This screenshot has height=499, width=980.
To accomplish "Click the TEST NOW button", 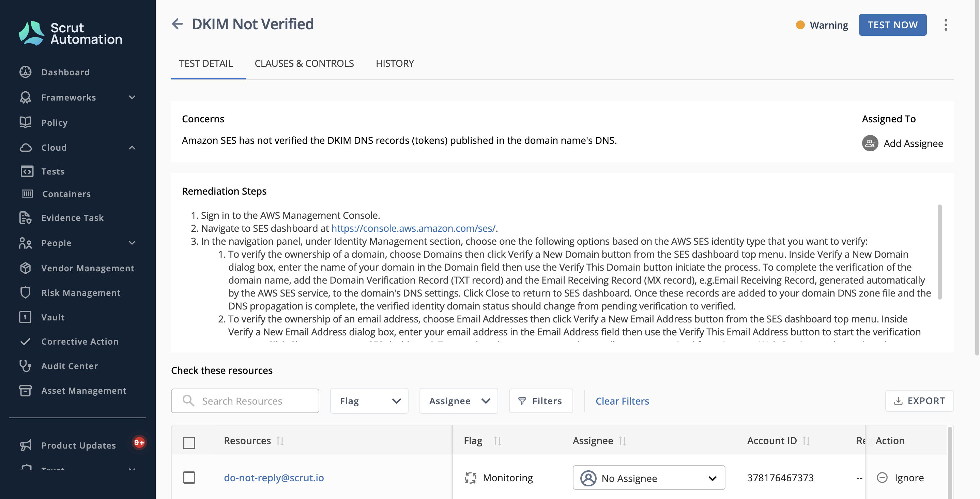I will click(892, 25).
